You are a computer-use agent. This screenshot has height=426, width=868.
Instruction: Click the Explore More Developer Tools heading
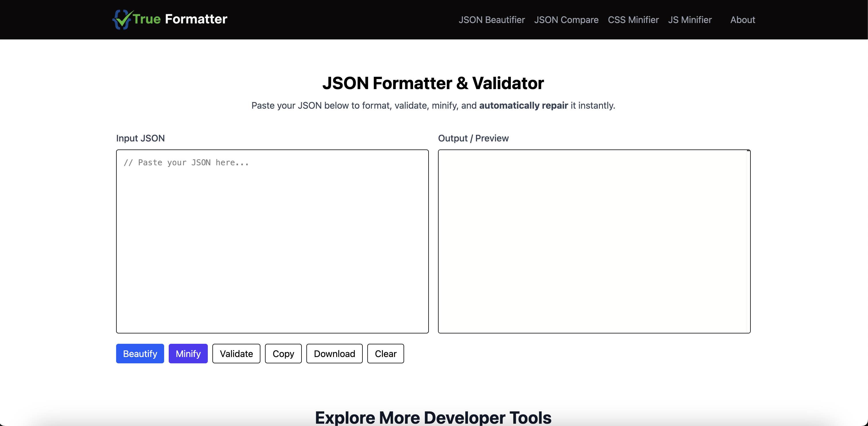coord(433,417)
